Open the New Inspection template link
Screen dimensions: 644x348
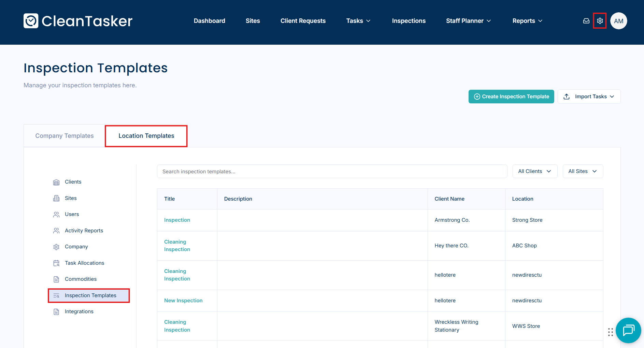(183, 301)
